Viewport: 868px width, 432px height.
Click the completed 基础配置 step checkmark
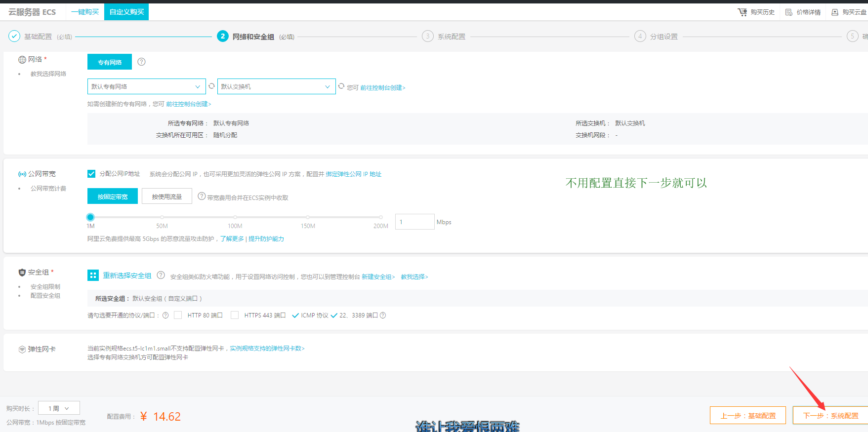tap(14, 36)
